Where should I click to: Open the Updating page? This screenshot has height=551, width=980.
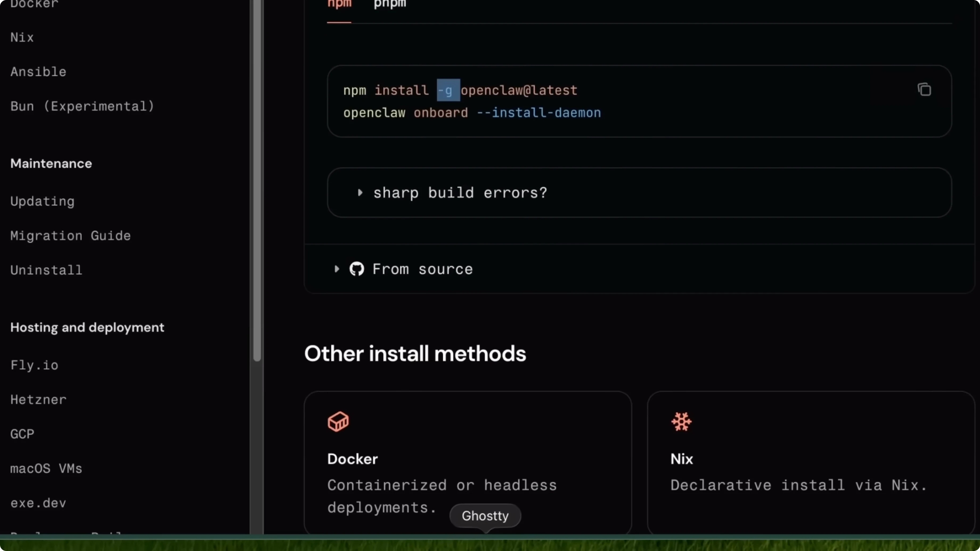(42, 202)
